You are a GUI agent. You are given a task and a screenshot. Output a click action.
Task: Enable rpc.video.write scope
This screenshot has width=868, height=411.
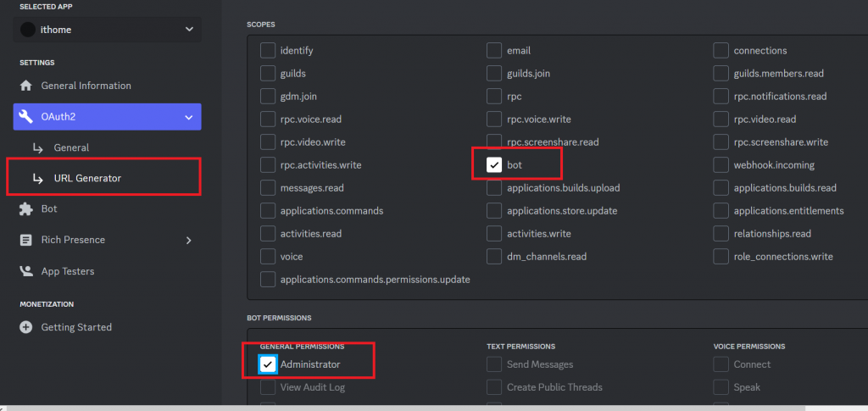pyautogui.click(x=268, y=142)
